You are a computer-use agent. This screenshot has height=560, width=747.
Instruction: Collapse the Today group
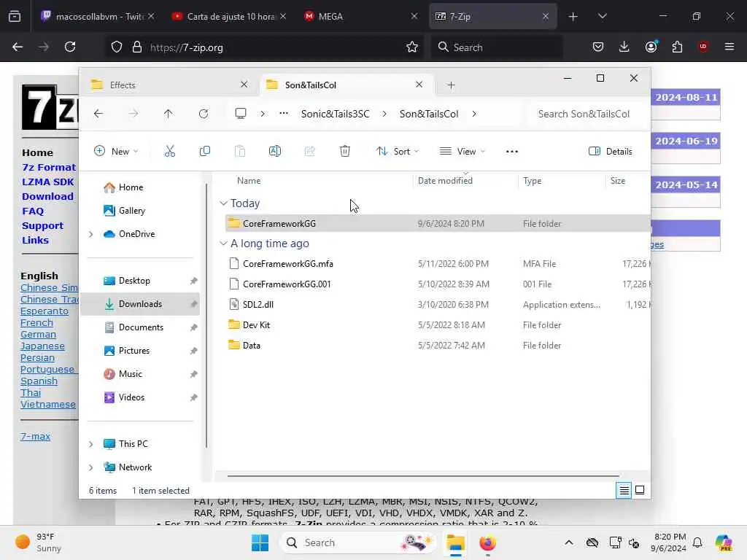pos(223,203)
